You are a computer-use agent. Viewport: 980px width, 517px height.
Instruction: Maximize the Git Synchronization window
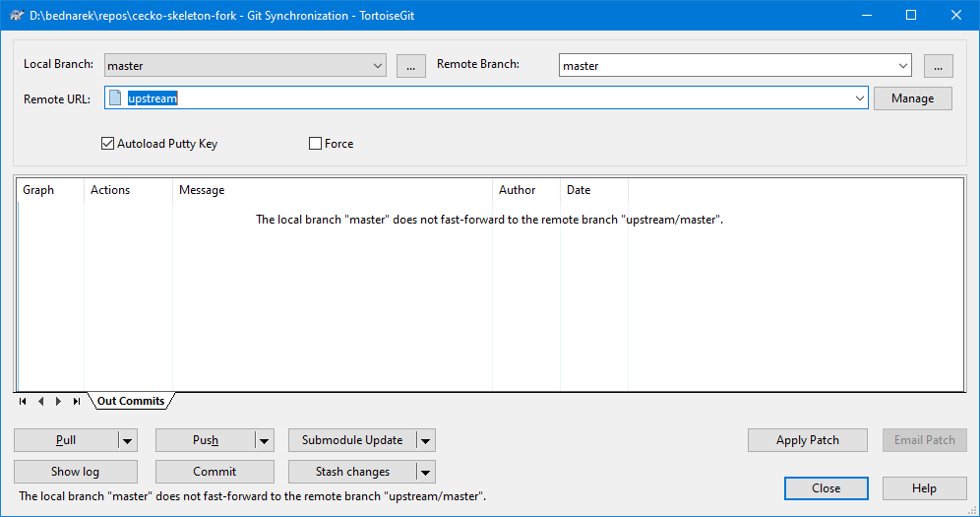[x=911, y=15]
